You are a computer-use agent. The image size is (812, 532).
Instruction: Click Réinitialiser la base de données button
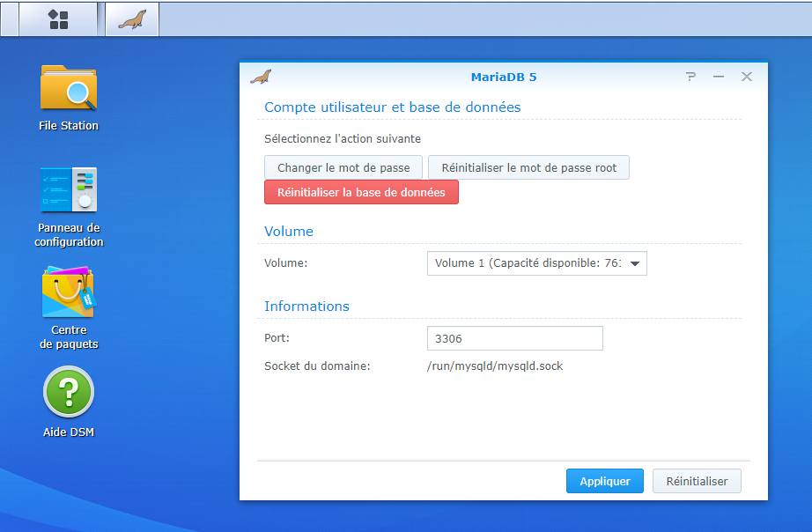coord(361,192)
